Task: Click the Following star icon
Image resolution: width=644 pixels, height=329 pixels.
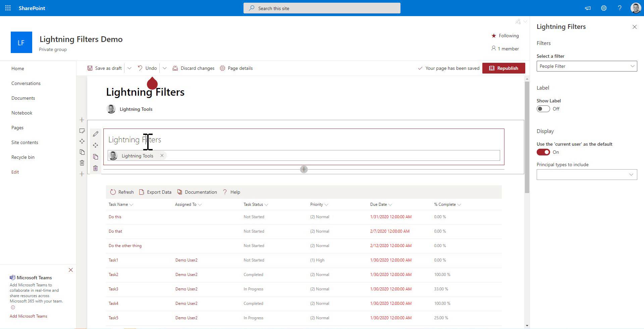Action: [493, 36]
